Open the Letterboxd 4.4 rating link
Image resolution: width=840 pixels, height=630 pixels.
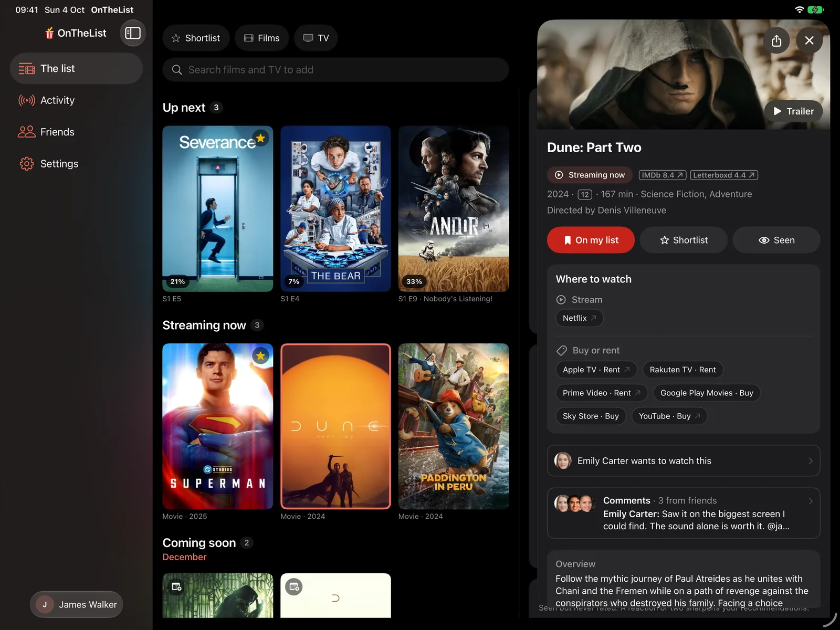tap(724, 175)
